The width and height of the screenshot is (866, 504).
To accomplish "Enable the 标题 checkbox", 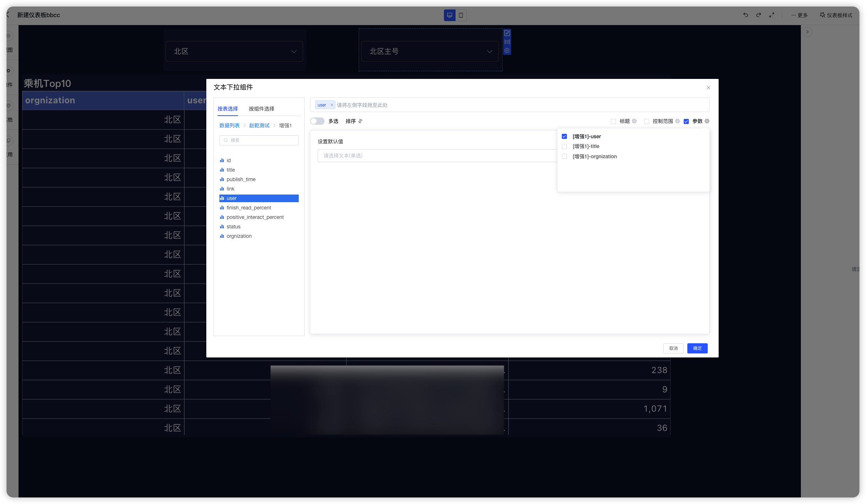I will 613,121.
